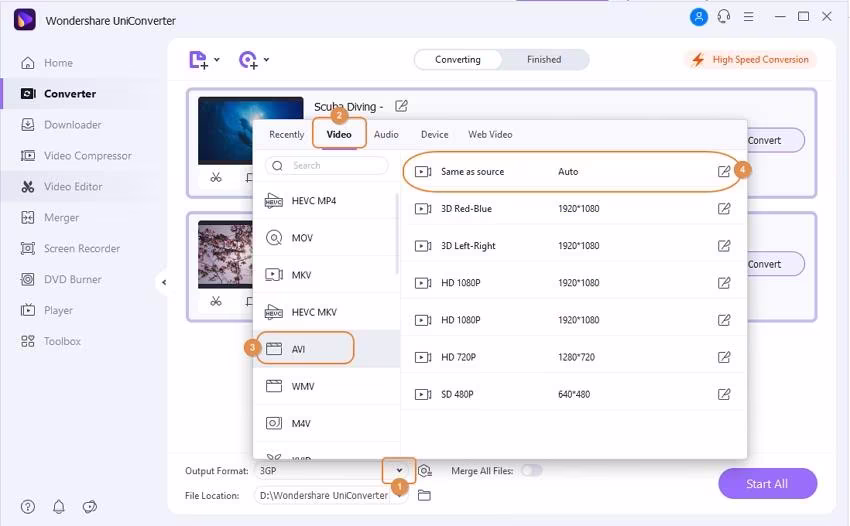The height and width of the screenshot is (526, 850).
Task: Click the add from device icon
Action: tap(248, 60)
